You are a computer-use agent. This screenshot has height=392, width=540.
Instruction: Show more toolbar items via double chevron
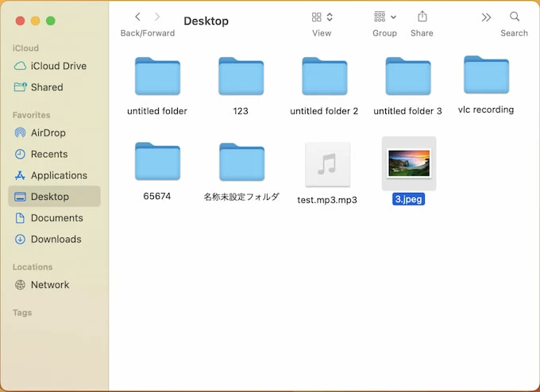[x=486, y=17]
